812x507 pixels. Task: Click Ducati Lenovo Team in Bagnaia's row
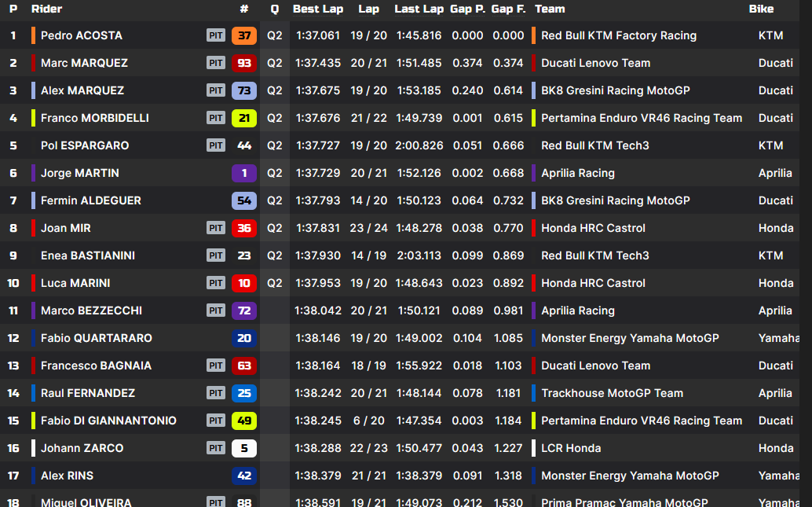(x=595, y=365)
